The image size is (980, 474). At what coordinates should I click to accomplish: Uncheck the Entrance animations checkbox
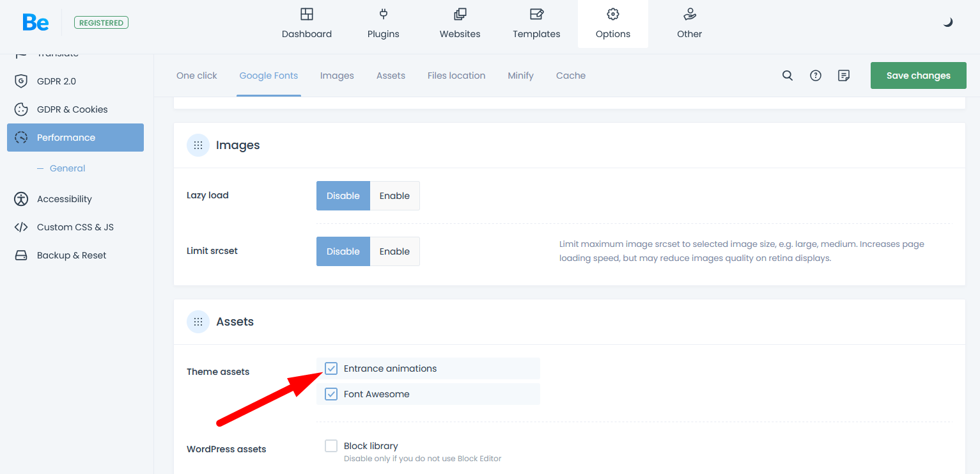pyautogui.click(x=331, y=368)
